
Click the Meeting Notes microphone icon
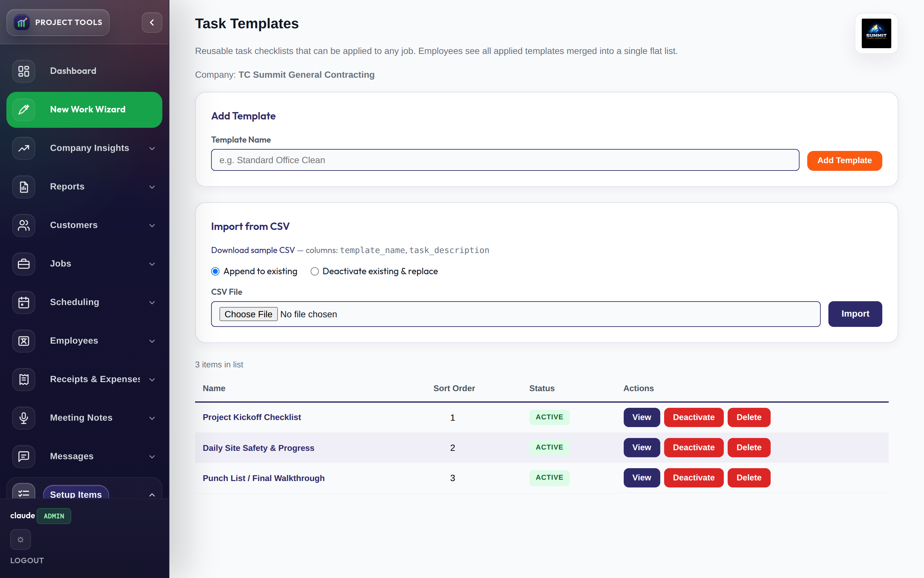coord(24,418)
